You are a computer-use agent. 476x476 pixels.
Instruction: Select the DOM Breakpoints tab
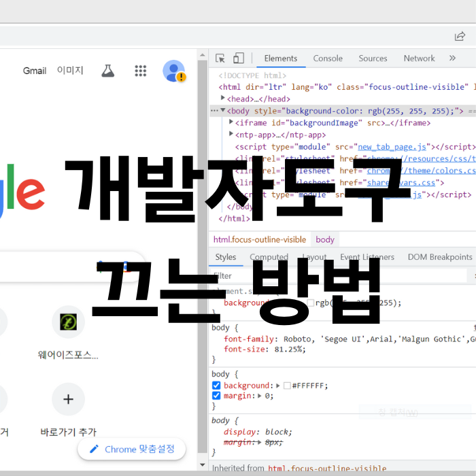point(440,257)
